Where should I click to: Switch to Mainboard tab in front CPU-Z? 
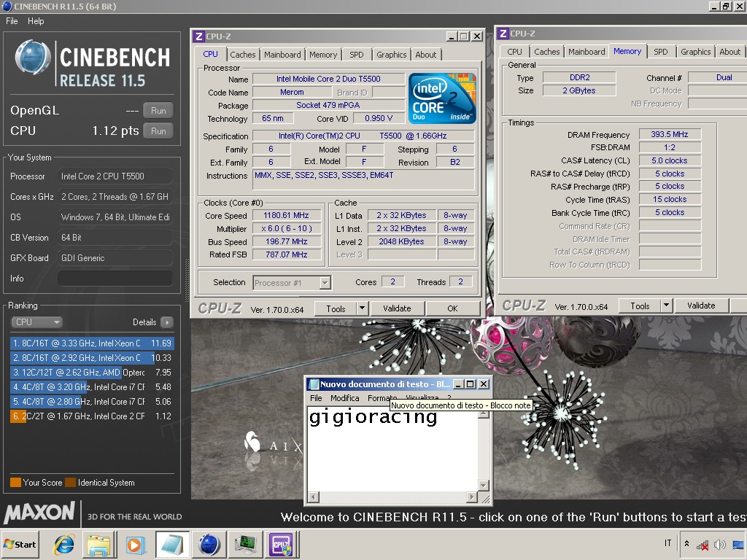(x=282, y=55)
